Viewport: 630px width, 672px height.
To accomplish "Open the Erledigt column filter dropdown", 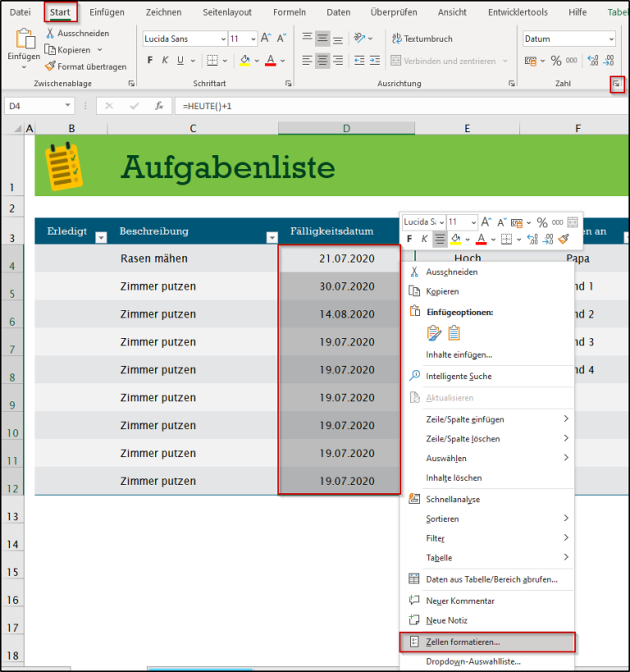I will click(x=101, y=238).
